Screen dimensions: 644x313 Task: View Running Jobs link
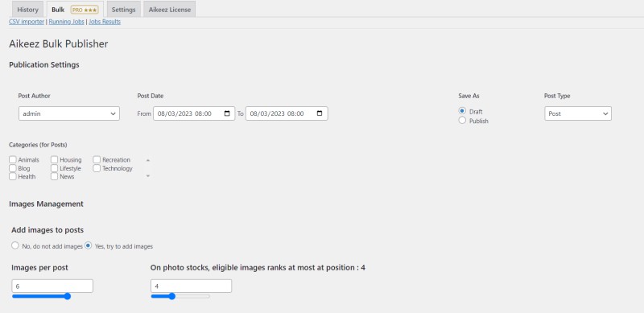[67, 22]
